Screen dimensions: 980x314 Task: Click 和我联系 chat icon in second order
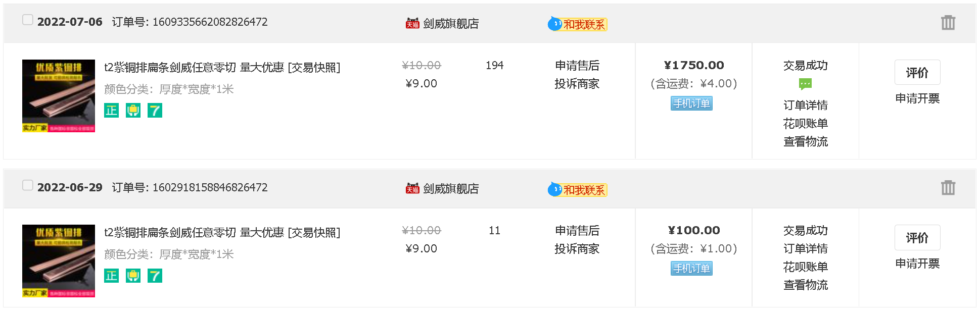coord(577,190)
